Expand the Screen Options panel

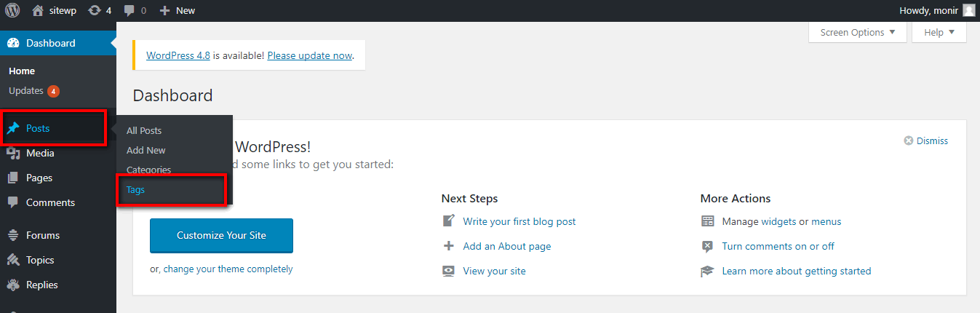tap(858, 32)
